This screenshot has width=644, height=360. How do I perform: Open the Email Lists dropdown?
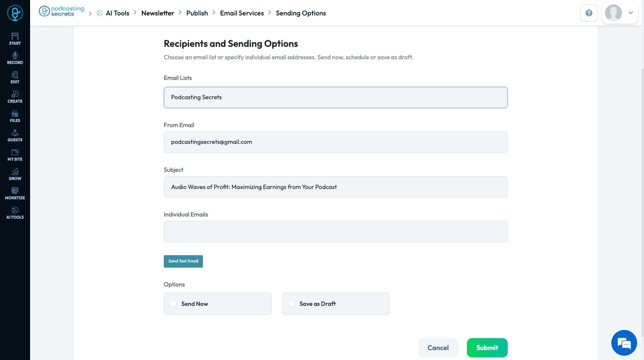pos(335,98)
